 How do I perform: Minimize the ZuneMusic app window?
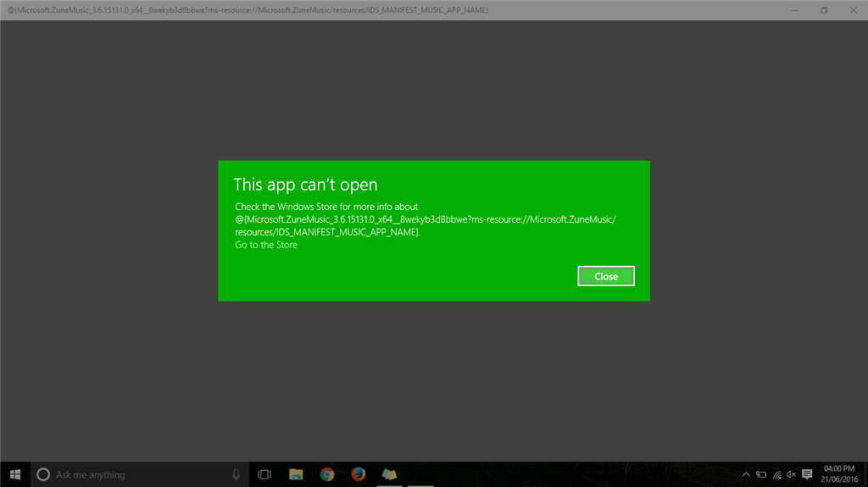(795, 10)
